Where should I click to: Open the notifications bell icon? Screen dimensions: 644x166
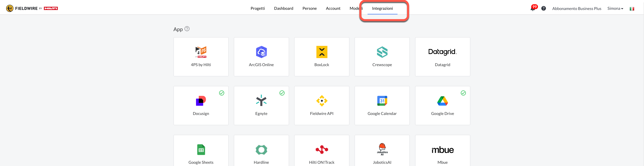[x=533, y=9]
